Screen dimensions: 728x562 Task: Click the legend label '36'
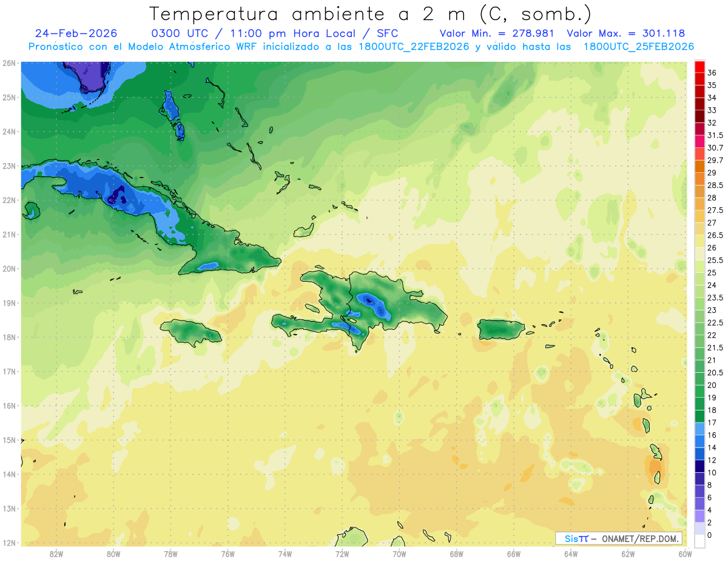712,73
